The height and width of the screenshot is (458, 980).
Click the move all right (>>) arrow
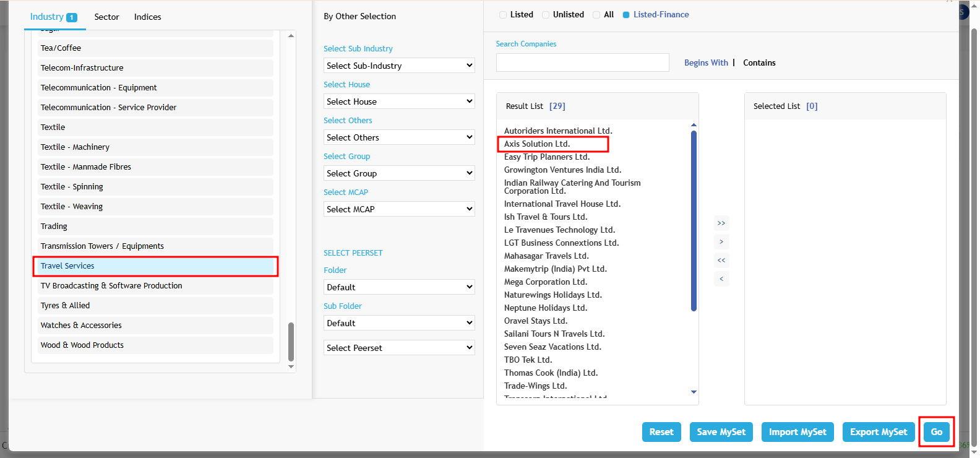[721, 223]
